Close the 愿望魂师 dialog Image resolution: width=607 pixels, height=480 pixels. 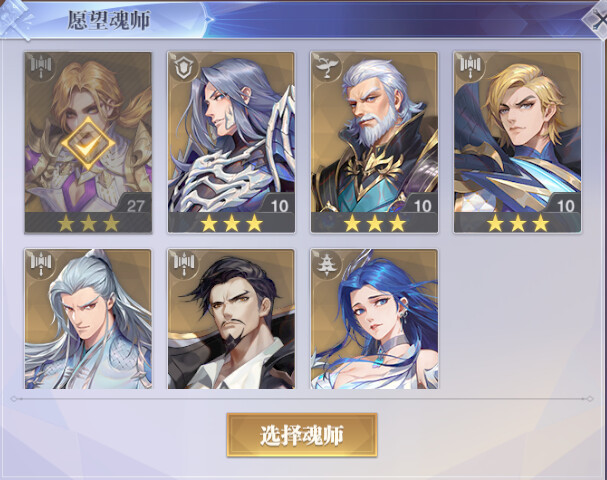[596, 19]
